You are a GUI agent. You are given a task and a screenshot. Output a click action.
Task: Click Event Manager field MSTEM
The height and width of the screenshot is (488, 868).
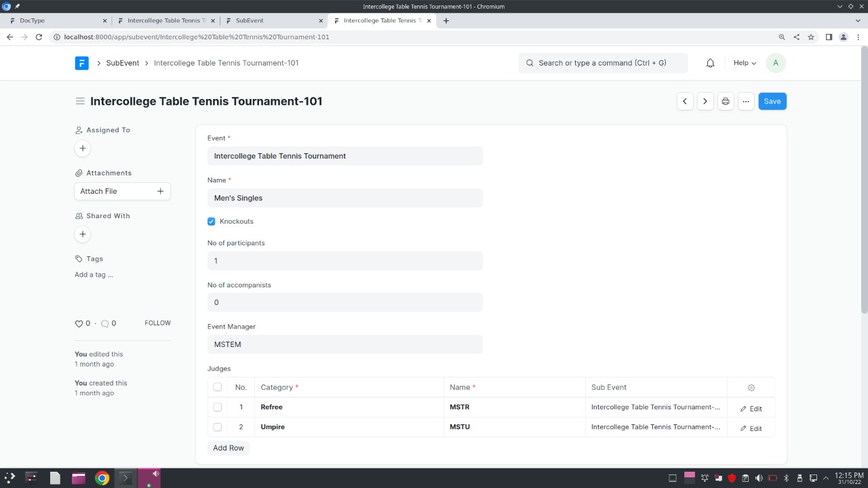(345, 344)
